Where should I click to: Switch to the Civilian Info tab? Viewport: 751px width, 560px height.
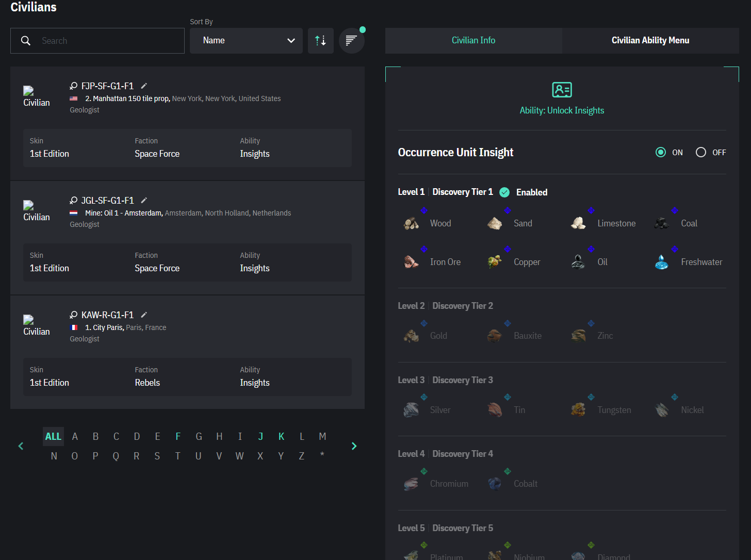click(473, 41)
